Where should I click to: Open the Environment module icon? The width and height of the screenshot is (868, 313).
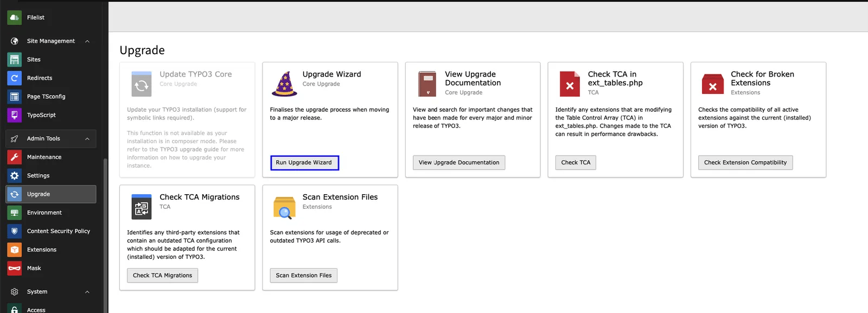point(15,213)
